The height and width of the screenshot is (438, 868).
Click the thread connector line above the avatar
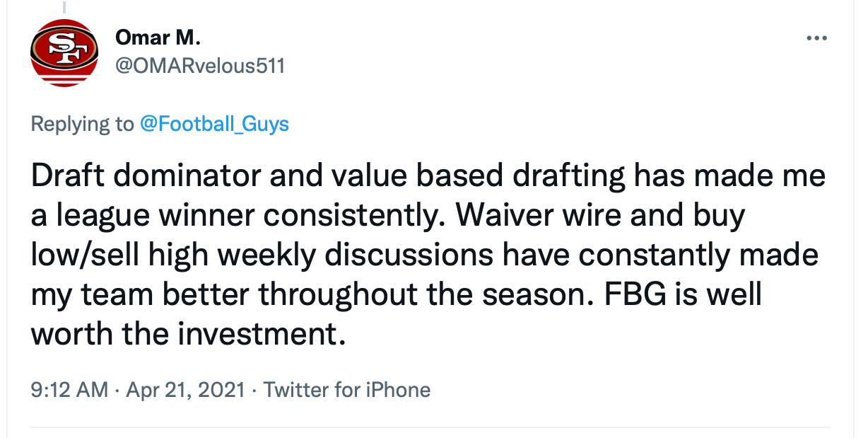(64, 7)
